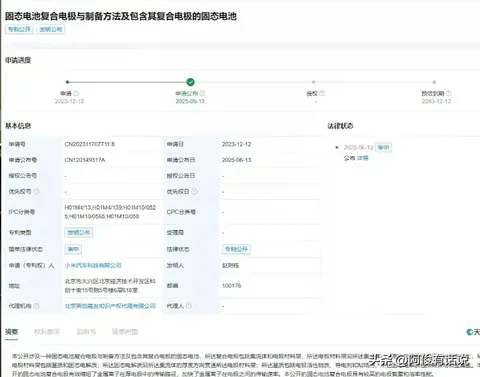Image resolution: width=480 pixels, height=377 pixels.
Task: Click help icon next to 代理机构 field
Action: [36, 306]
